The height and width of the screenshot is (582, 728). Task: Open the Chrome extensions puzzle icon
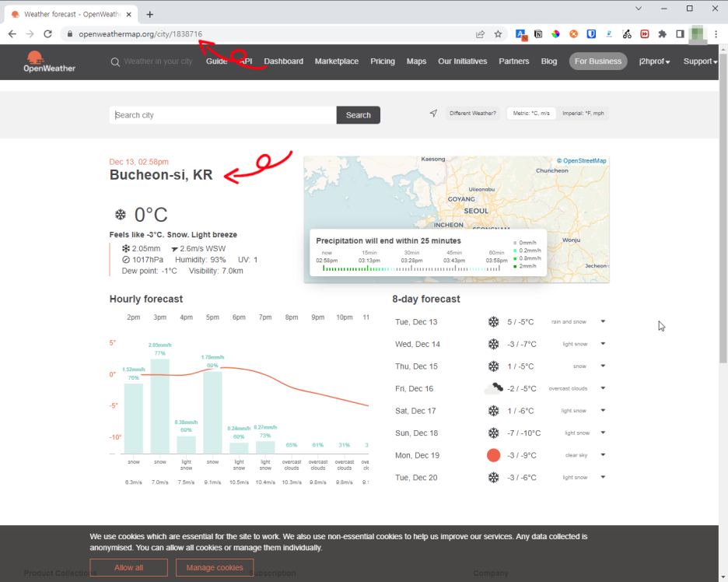tap(663, 34)
